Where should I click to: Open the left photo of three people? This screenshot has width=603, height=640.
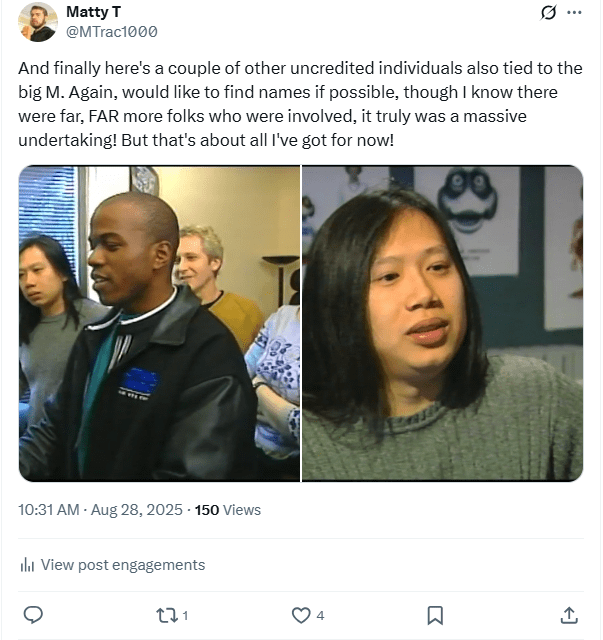pos(159,323)
